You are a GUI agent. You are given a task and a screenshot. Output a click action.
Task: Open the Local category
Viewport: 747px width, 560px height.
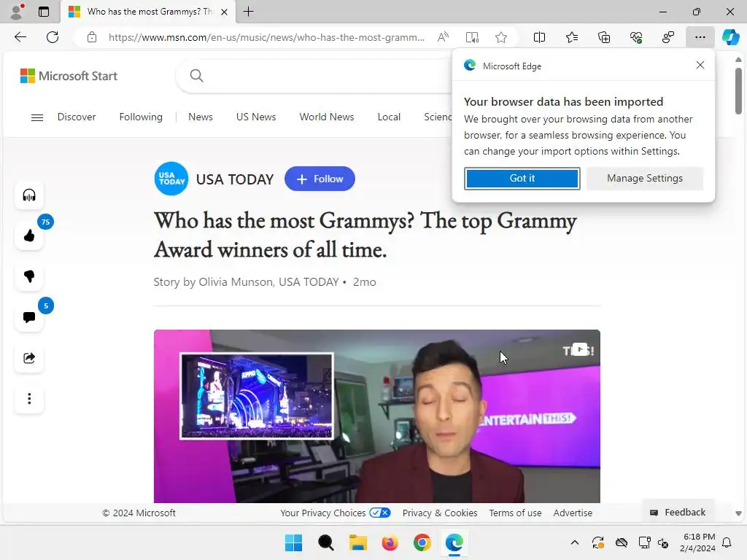tap(389, 117)
